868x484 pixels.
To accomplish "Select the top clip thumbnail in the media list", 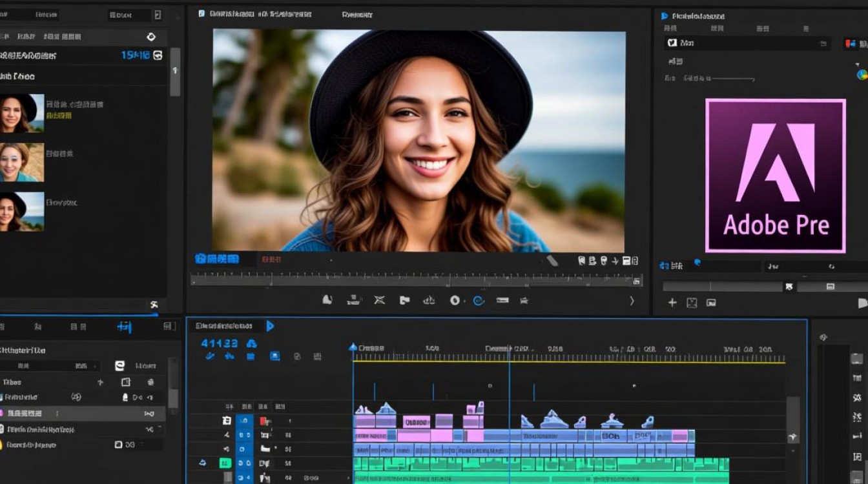I will tap(22, 113).
